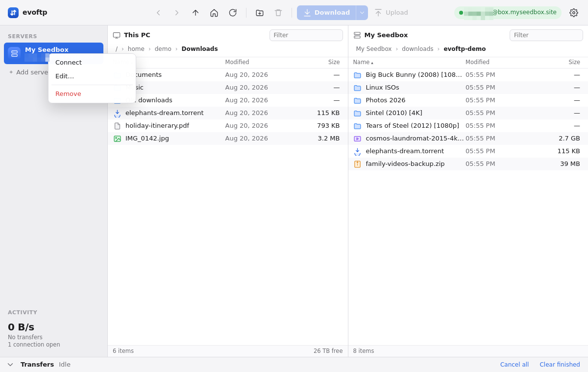
Task: Choose Edit… in the context menu
Action: 92,76
